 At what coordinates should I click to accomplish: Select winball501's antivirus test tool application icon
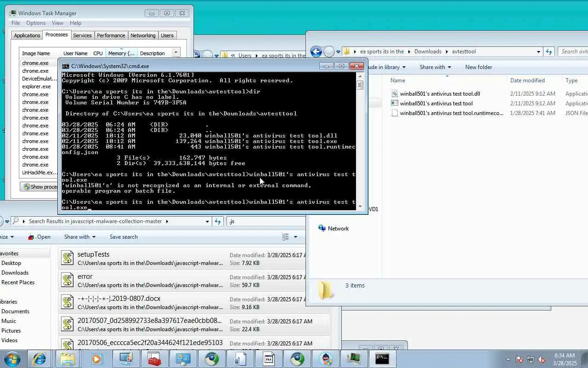[x=394, y=103]
